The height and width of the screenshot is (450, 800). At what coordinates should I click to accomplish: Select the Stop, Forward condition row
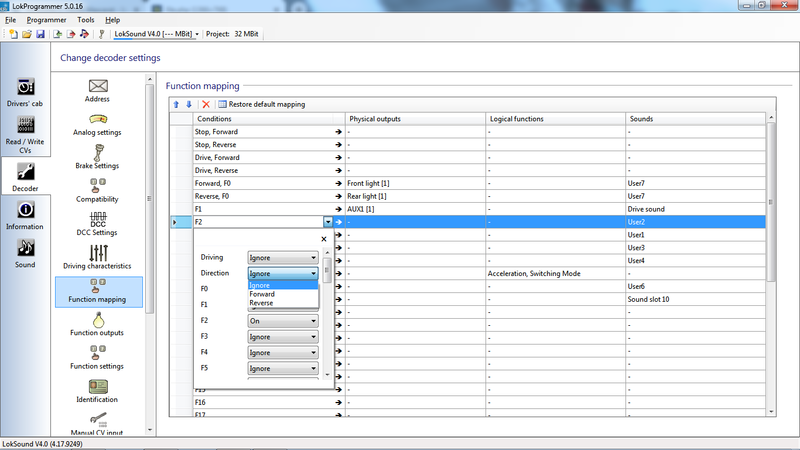click(269, 132)
